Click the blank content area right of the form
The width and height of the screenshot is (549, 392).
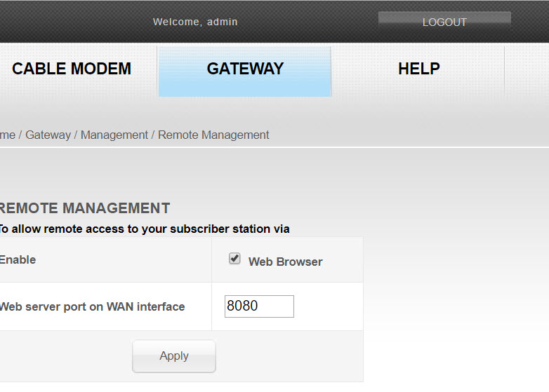456,295
